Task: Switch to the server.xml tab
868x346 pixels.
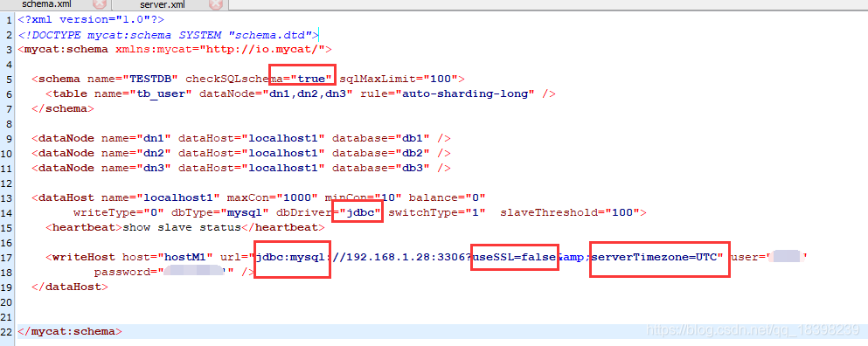Action: pyautogui.click(x=163, y=4)
